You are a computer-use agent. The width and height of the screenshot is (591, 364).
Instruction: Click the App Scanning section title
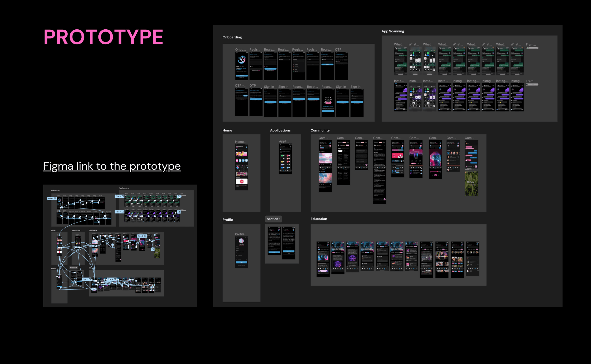pos(392,31)
